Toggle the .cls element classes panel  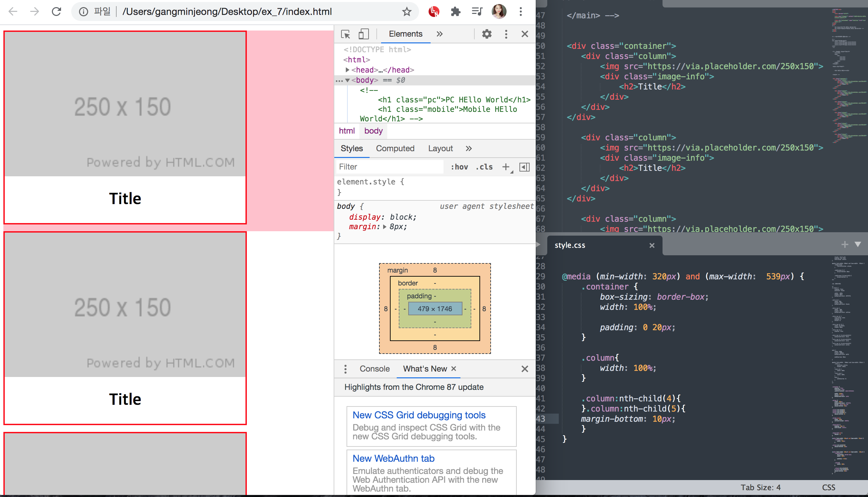coord(484,167)
